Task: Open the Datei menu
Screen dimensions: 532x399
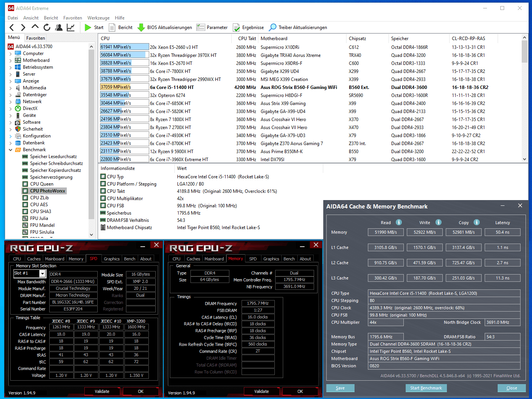Action: tap(13, 18)
